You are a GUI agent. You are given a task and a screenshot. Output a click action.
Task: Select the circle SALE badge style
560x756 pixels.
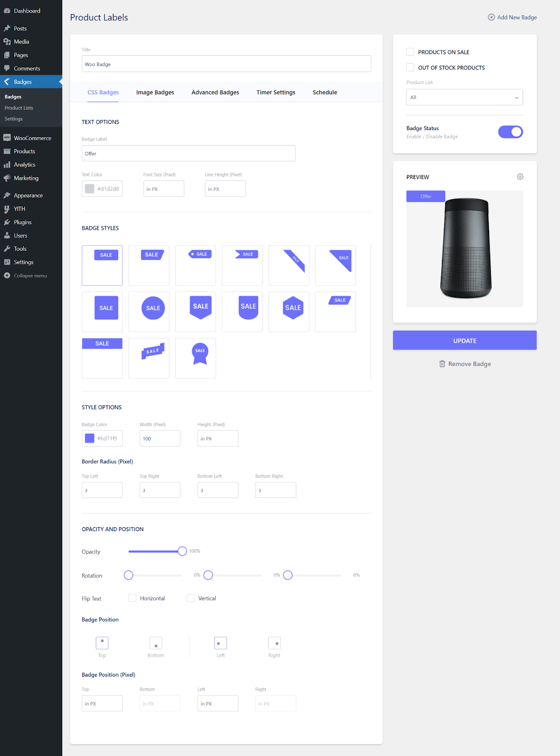point(149,312)
